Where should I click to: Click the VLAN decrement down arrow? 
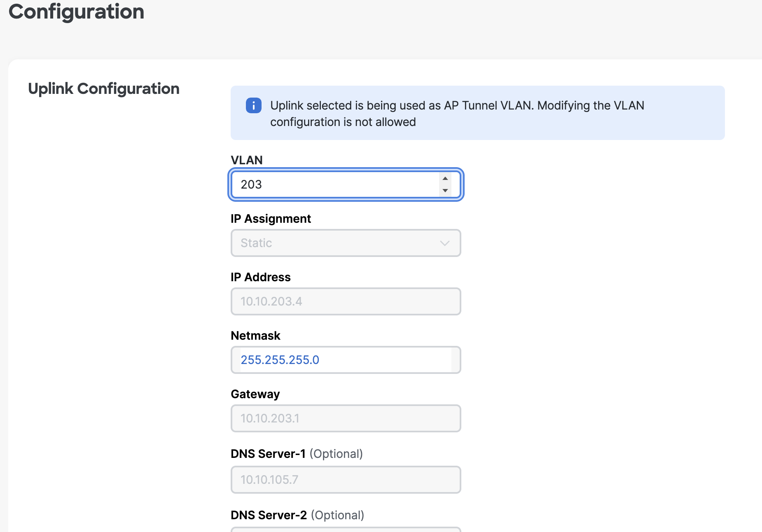pyautogui.click(x=445, y=191)
